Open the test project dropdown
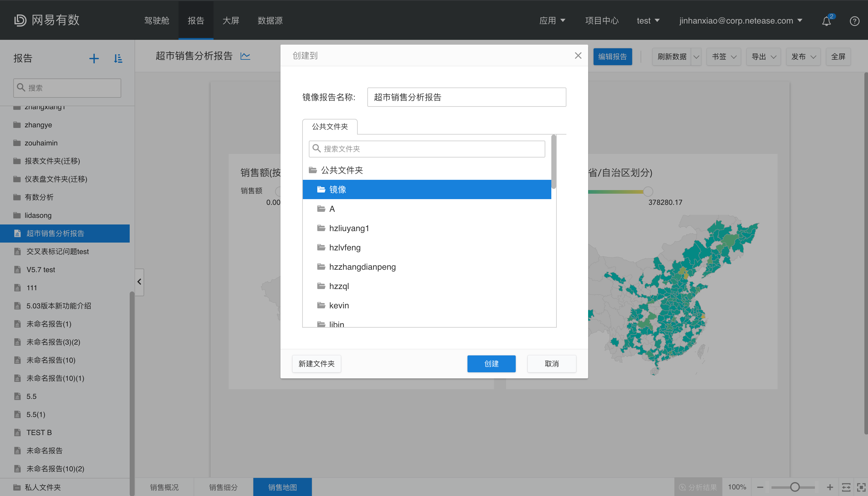The image size is (868, 496). click(x=648, y=21)
